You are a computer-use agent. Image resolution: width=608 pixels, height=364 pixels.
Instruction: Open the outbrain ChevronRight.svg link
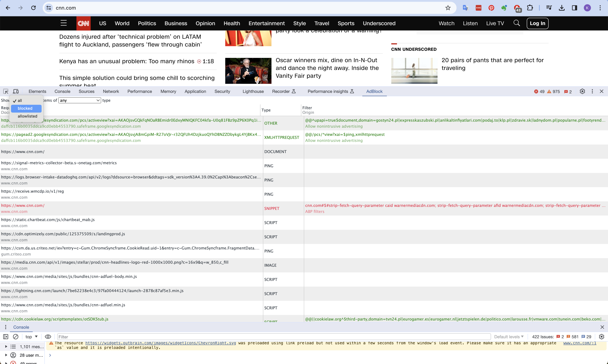[x=161, y=343]
